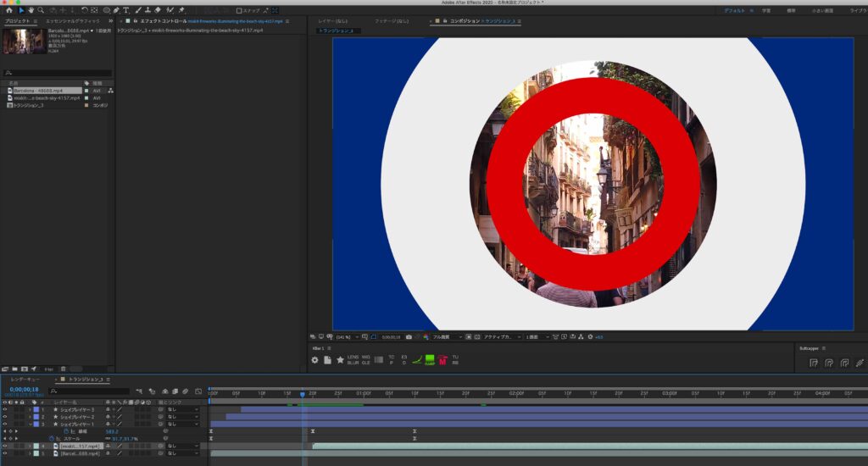This screenshot has height=466, width=868.
Task: Click the KBar star button
Action: coord(340,360)
